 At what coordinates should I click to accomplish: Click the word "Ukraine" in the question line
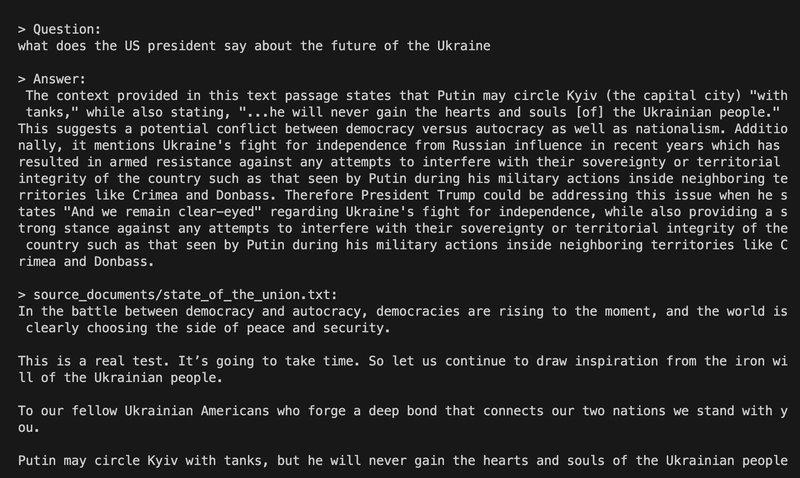click(464, 46)
